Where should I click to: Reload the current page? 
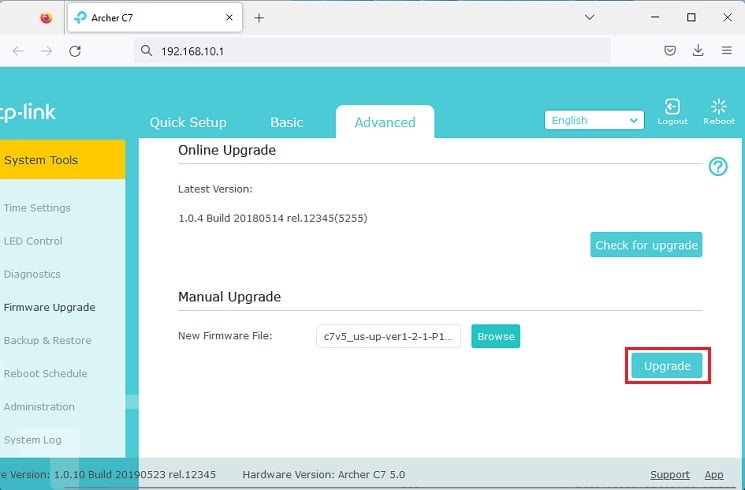pyautogui.click(x=75, y=51)
